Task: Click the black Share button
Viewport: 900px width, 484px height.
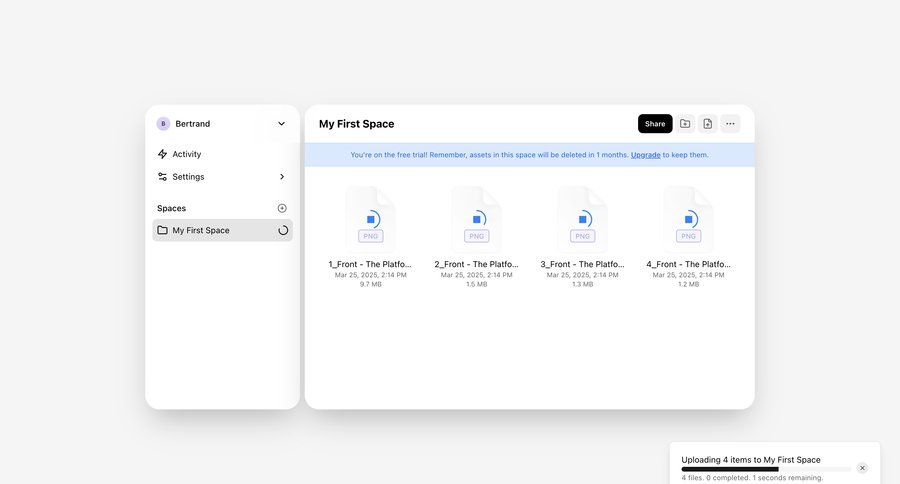Action: (655, 124)
